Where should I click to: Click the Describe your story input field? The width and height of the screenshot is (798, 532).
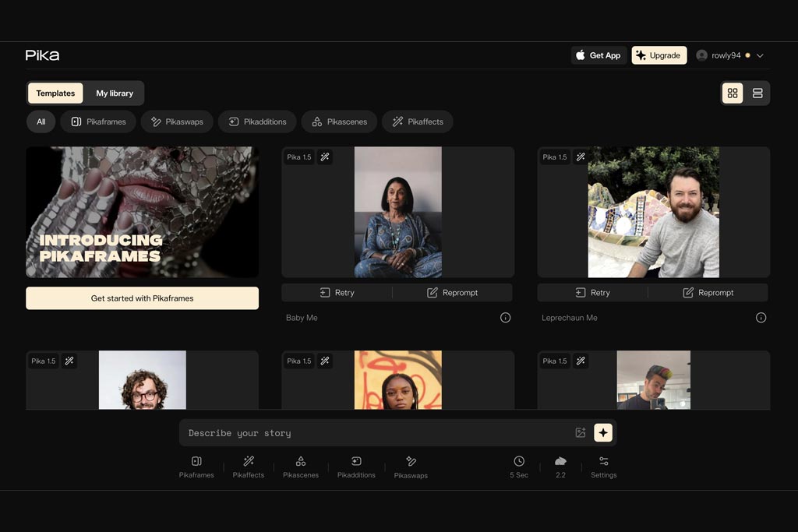tap(376, 433)
